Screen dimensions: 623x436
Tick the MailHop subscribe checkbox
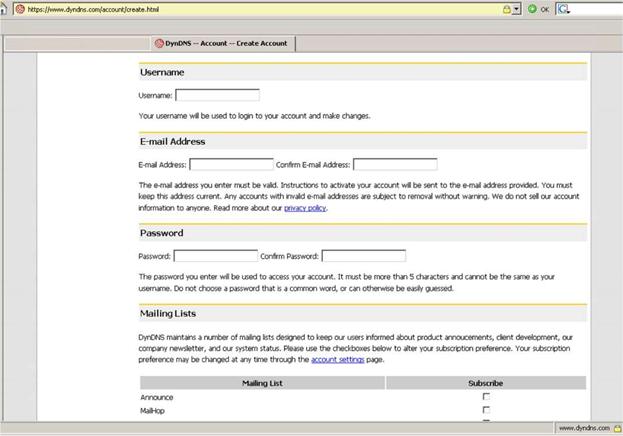click(x=486, y=410)
